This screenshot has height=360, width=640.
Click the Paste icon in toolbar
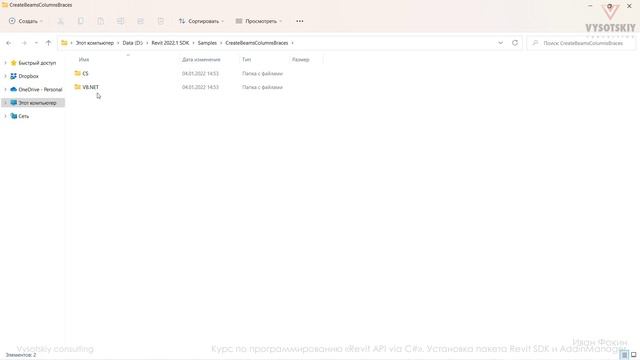tap(100, 21)
